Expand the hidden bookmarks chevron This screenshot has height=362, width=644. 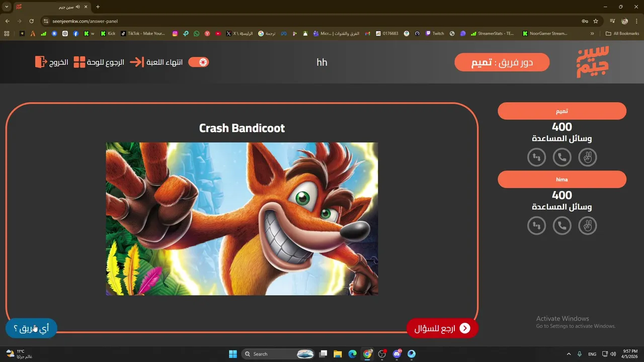[592, 34]
